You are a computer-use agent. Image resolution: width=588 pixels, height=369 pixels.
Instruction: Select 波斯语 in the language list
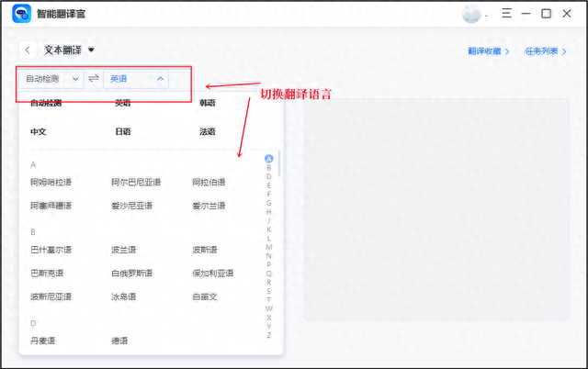[205, 250]
